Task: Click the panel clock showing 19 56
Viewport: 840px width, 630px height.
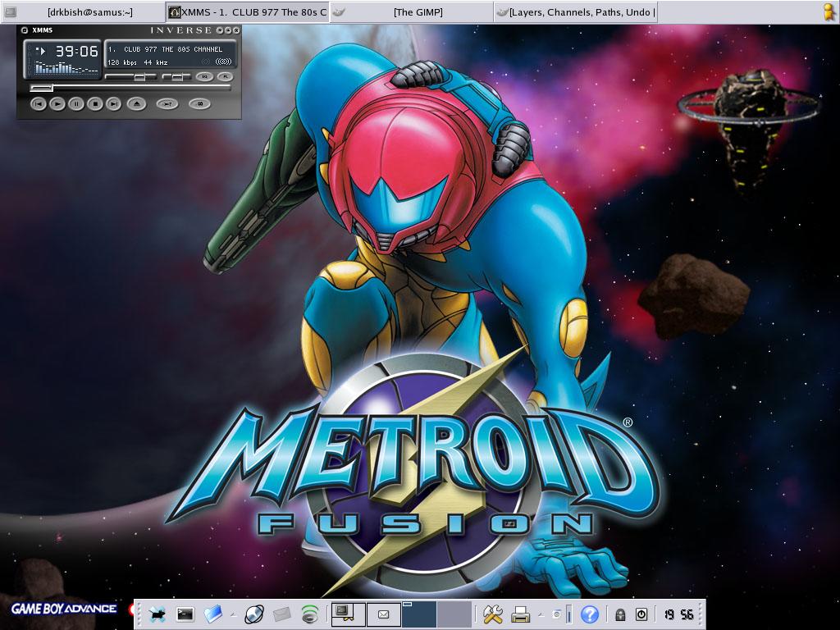Action: (x=678, y=614)
